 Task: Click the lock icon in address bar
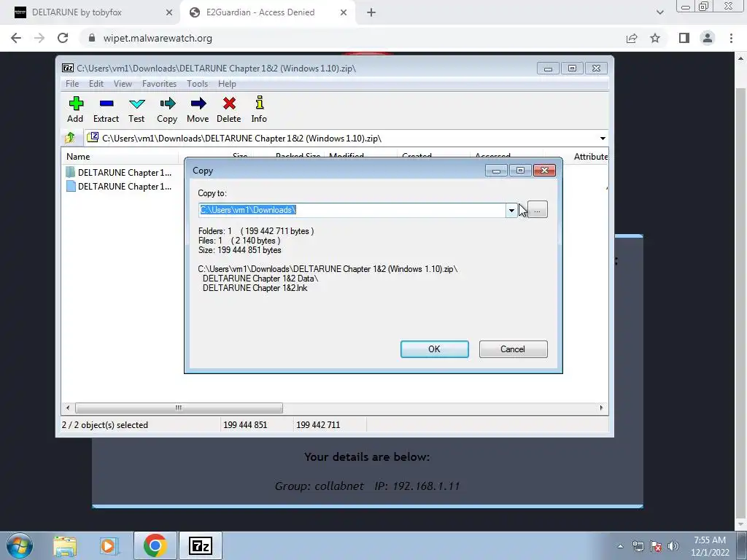pyautogui.click(x=92, y=38)
